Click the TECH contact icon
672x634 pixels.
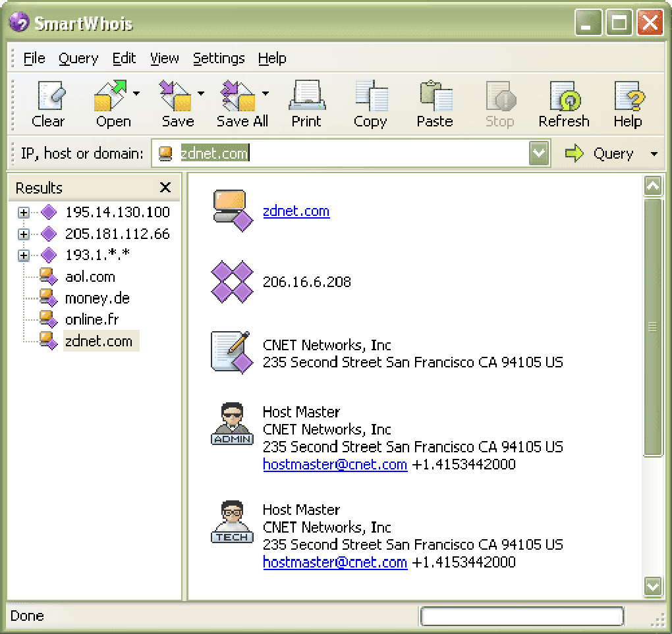[233, 521]
